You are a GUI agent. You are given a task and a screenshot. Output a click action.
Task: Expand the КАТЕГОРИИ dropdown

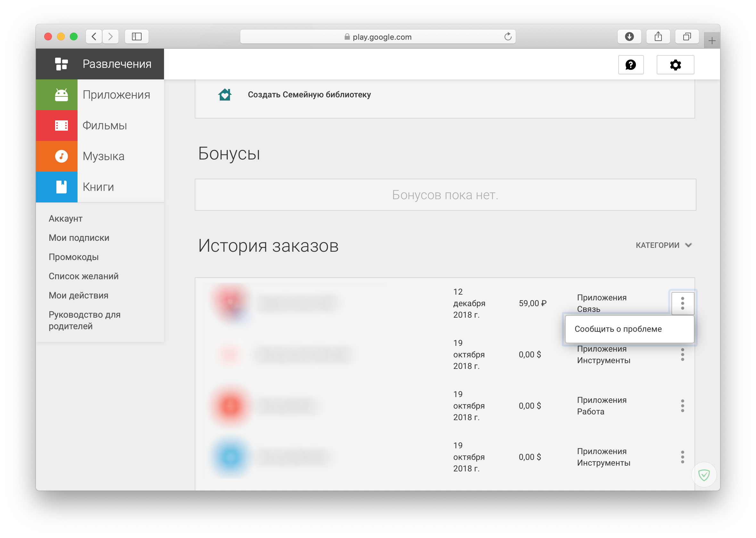[x=664, y=245]
